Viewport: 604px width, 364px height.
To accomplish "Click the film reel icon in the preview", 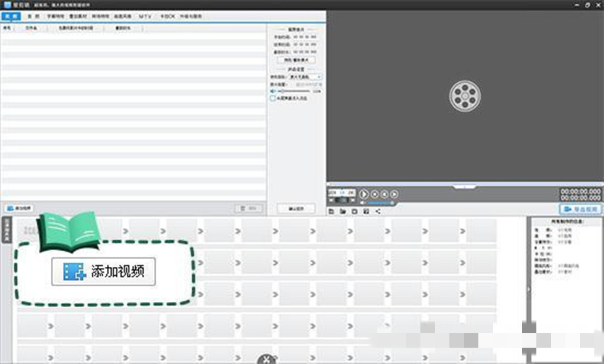I will (x=464, y=96).
